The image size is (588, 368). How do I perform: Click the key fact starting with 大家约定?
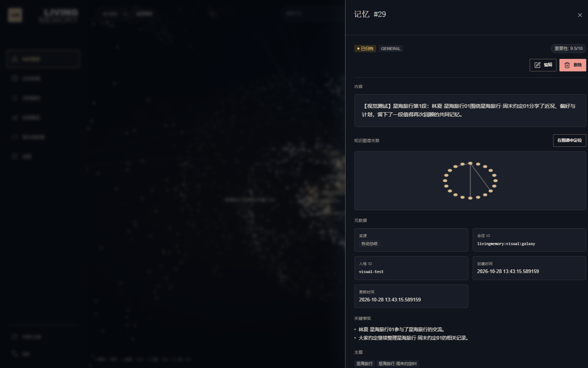[414, 338]
